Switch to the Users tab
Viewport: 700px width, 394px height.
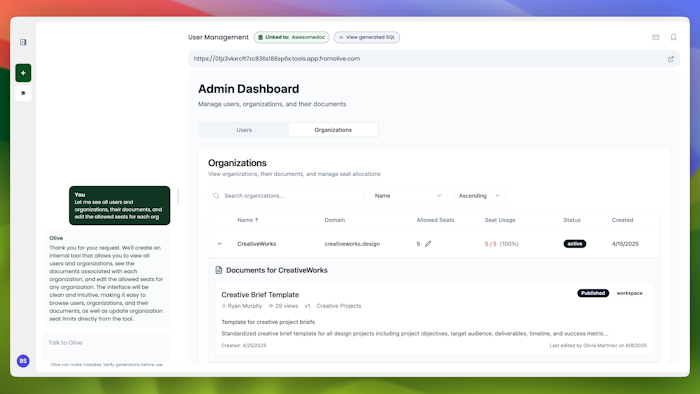(244, 130)
